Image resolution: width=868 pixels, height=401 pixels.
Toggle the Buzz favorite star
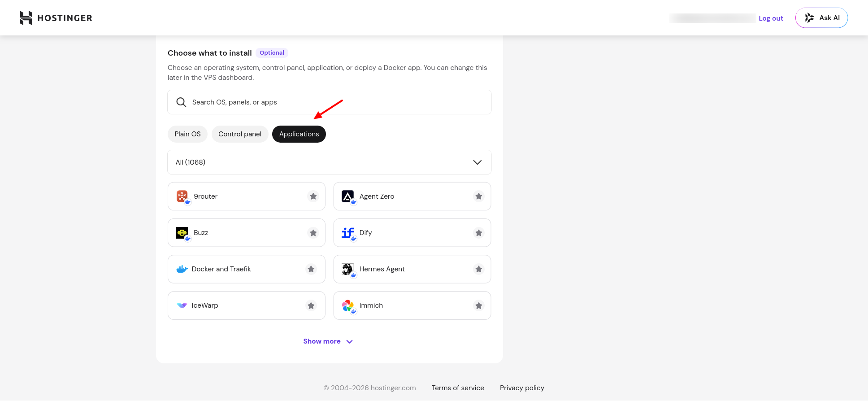coord(313,233)
